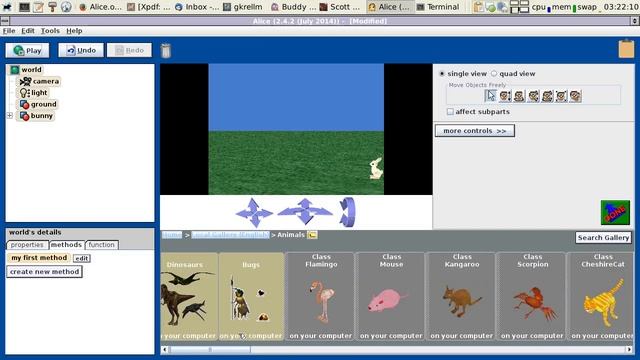Click the gallery horizontal scrollbar thumb
Screen dimensions: 640x360
(210, 349)
